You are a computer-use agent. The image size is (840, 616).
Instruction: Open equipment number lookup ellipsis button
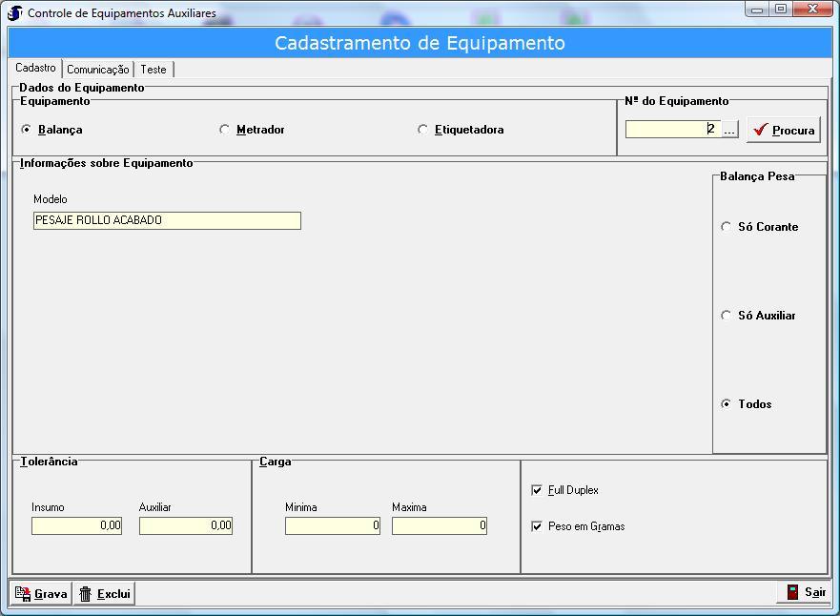pyautogui.click(x=729, y=130)
